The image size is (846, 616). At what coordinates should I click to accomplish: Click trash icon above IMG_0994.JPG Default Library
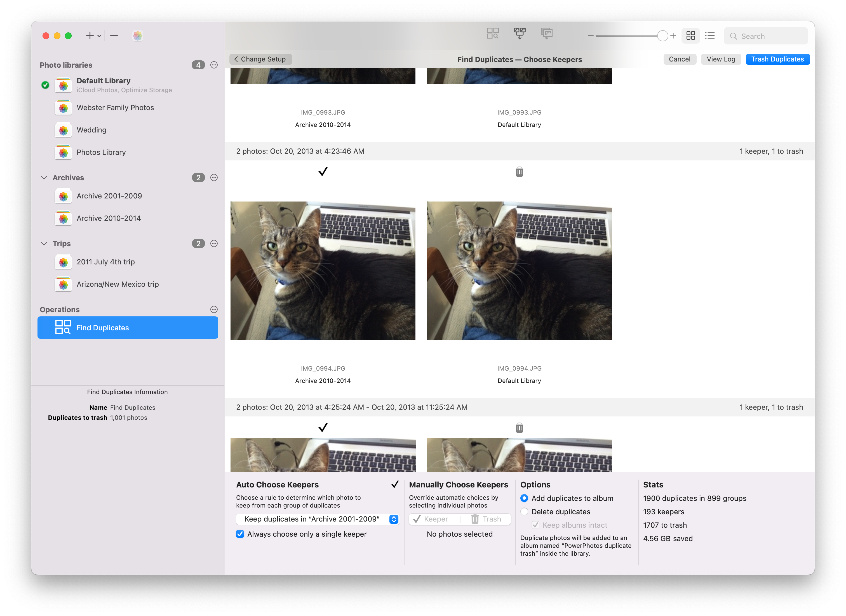(x=519, y=172)
